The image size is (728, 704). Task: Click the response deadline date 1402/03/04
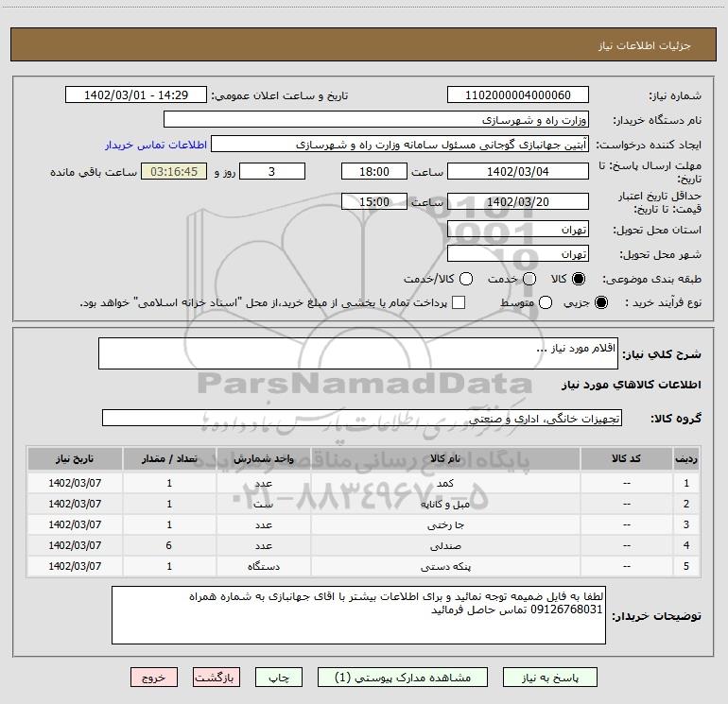click(518, 171)
